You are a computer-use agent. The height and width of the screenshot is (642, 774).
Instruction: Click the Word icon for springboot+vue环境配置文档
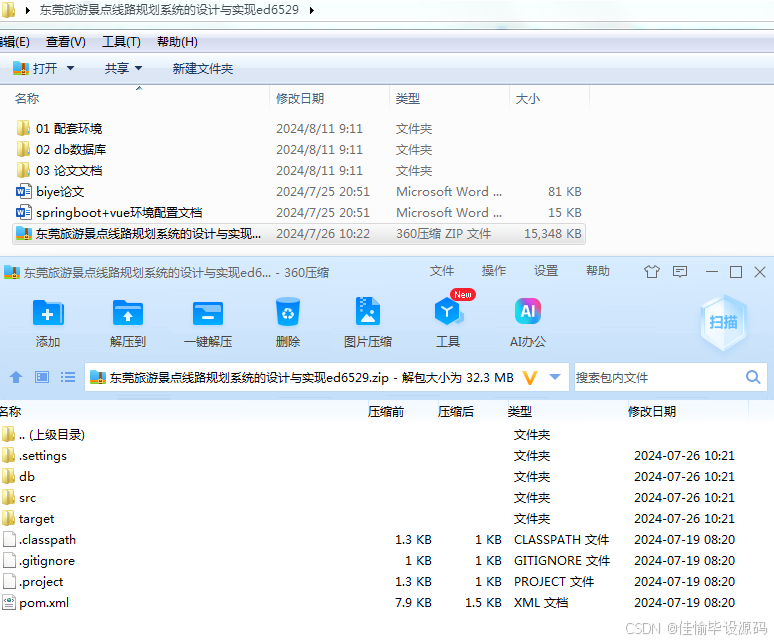pos(24,212)
